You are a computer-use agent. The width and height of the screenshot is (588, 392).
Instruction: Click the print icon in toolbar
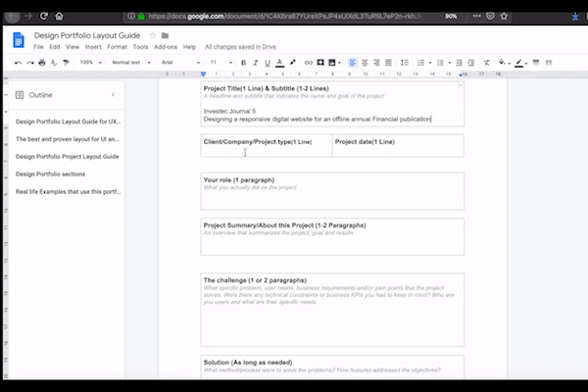click(x=41, y=62)
